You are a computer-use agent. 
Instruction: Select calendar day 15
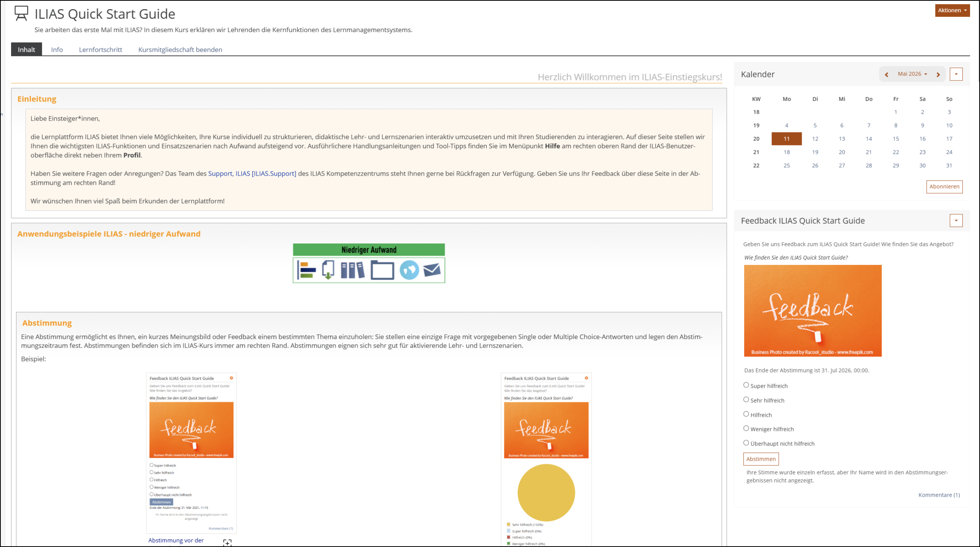pos(896,139)
